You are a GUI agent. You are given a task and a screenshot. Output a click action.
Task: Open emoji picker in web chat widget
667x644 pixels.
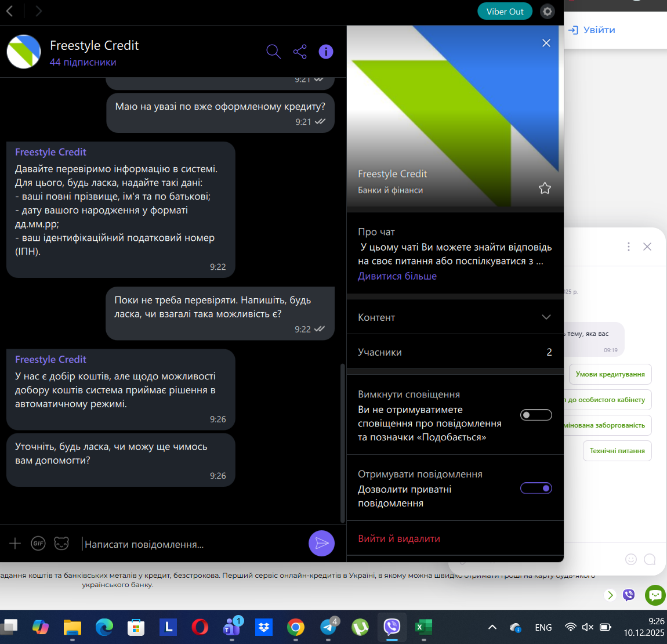[x=631, y=559]
